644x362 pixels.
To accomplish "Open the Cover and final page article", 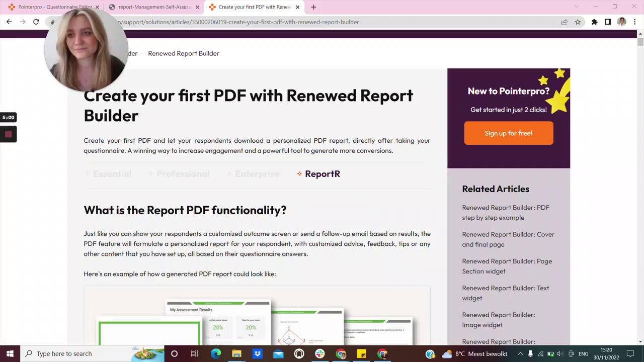I will [508, 239].
